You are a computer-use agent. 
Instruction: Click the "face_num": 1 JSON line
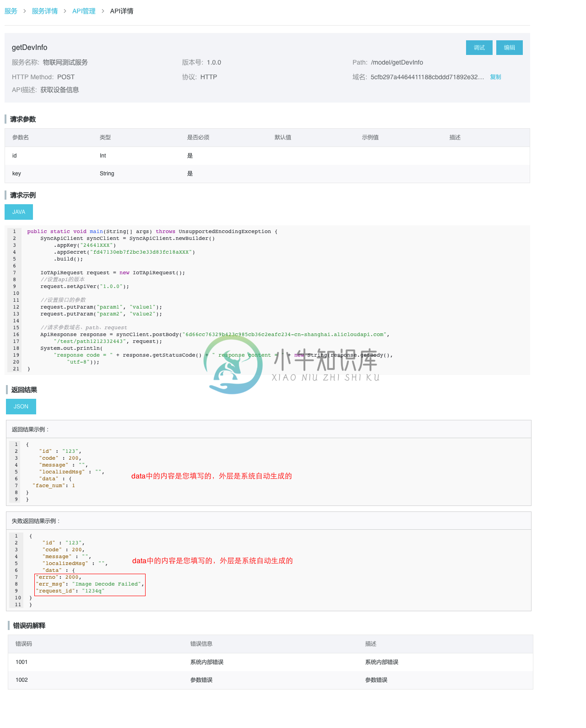54,485
